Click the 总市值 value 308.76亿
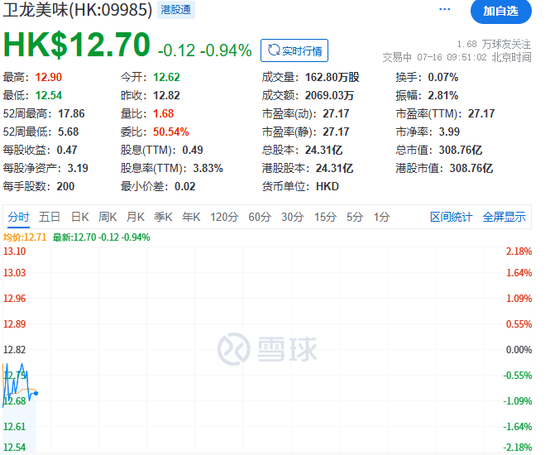Image resolution: width=550 pixels, height=455 pixels. coord(461,150)
